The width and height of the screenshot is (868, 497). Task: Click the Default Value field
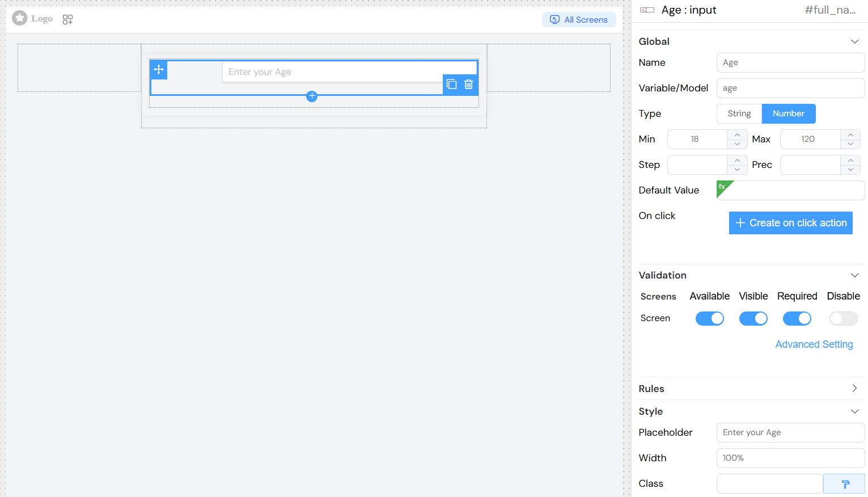(790, 190)
